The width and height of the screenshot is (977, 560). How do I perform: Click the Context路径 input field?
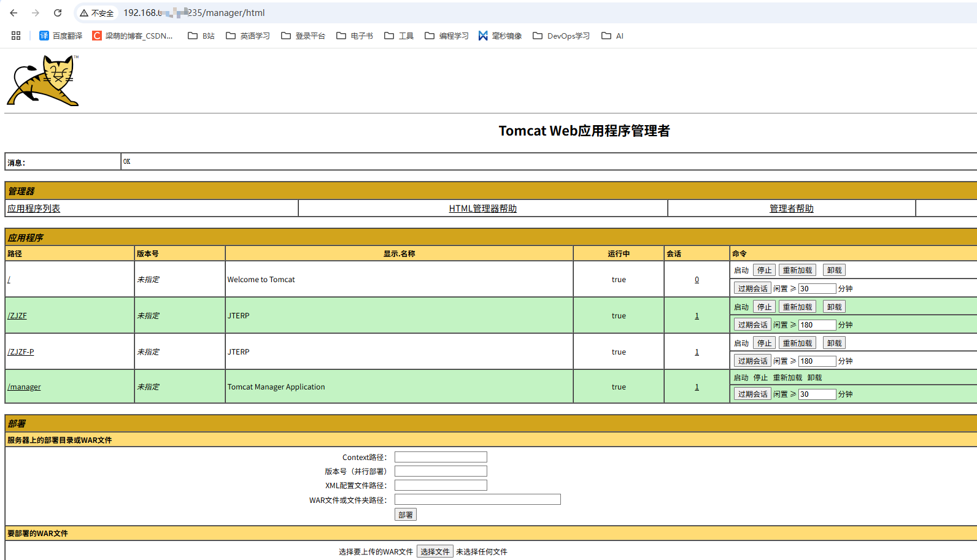pos(441,457)
